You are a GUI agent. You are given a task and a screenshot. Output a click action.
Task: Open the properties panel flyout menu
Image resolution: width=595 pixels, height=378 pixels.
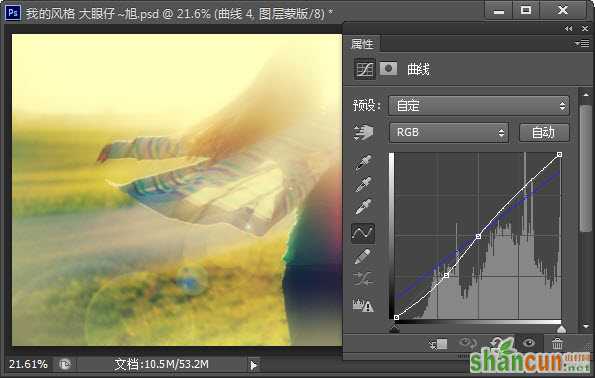point(581,44)
